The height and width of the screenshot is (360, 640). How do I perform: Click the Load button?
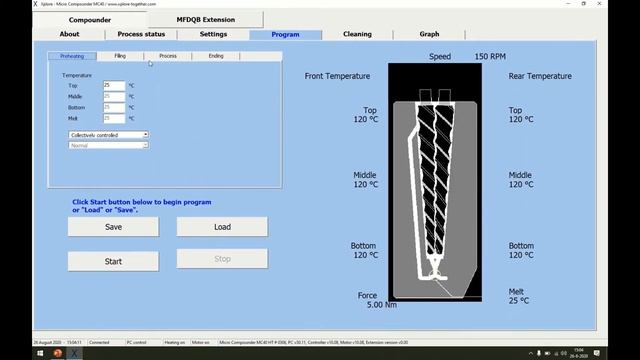pyautogui.click(x=222, y=227)
